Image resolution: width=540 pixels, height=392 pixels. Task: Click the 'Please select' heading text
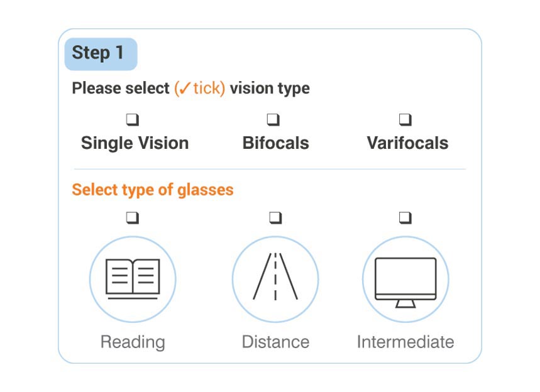tap(121, 88)
